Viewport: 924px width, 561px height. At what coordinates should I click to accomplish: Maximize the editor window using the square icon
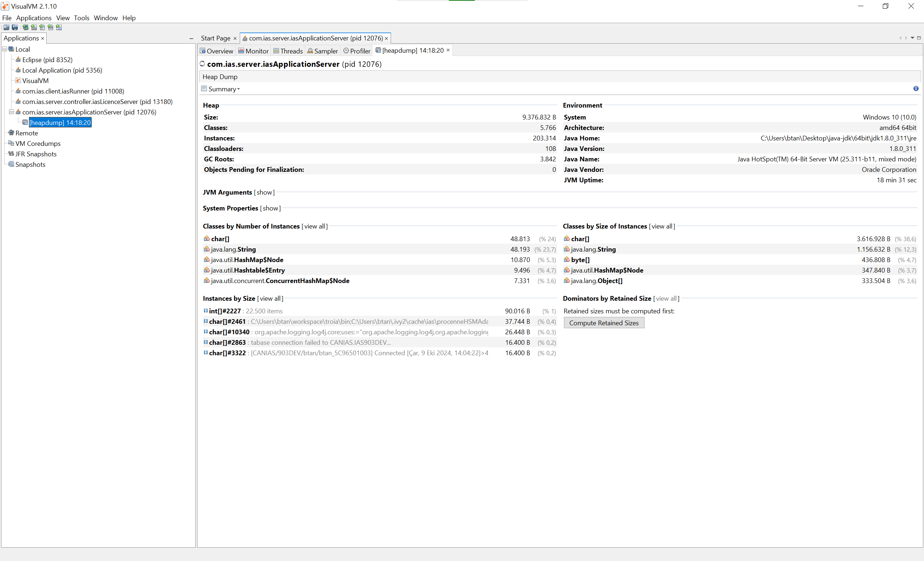pyautogui.click(x=919, y=38)
